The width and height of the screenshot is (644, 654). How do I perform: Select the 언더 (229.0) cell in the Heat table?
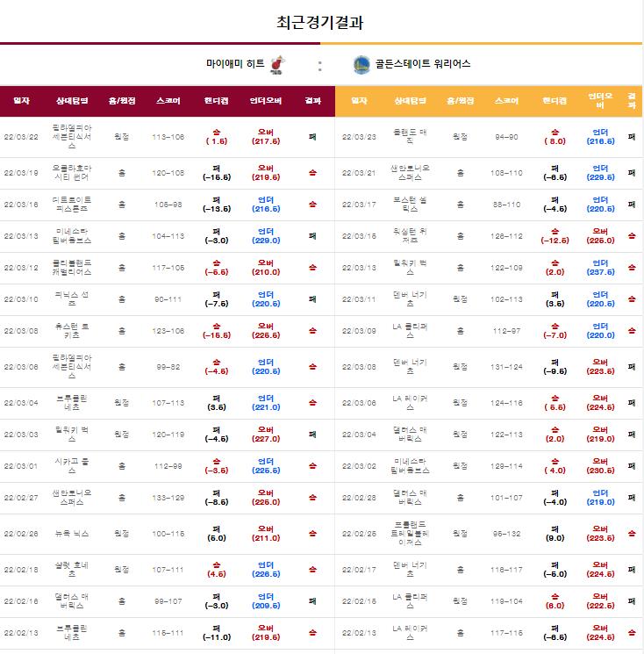[x=266, y=236]
